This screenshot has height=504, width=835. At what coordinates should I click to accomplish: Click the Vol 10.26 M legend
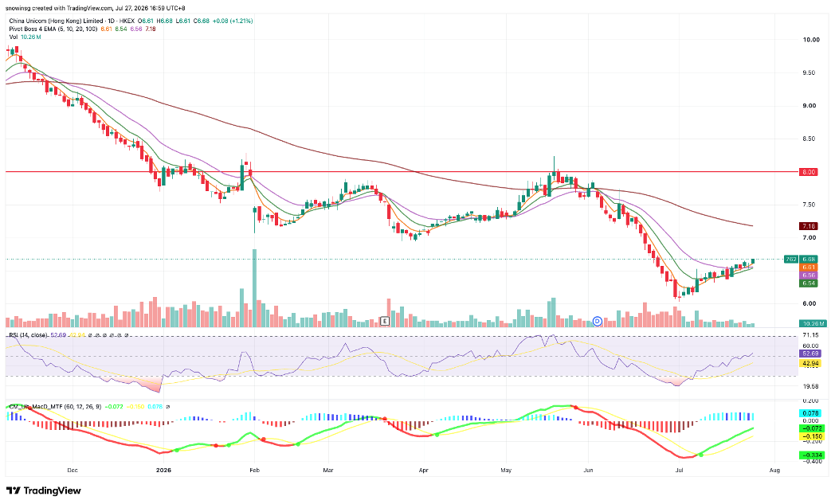25,37
